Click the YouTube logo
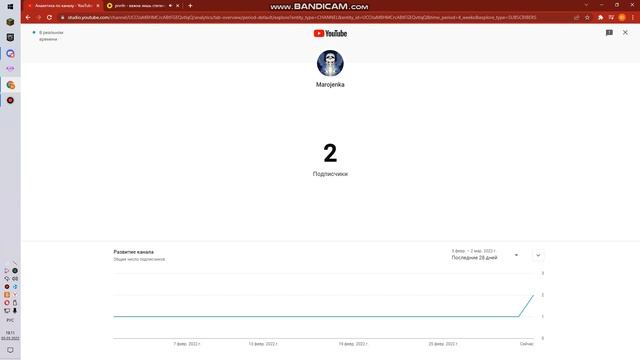Screen dimensions: 640x360 click(330, 33)
